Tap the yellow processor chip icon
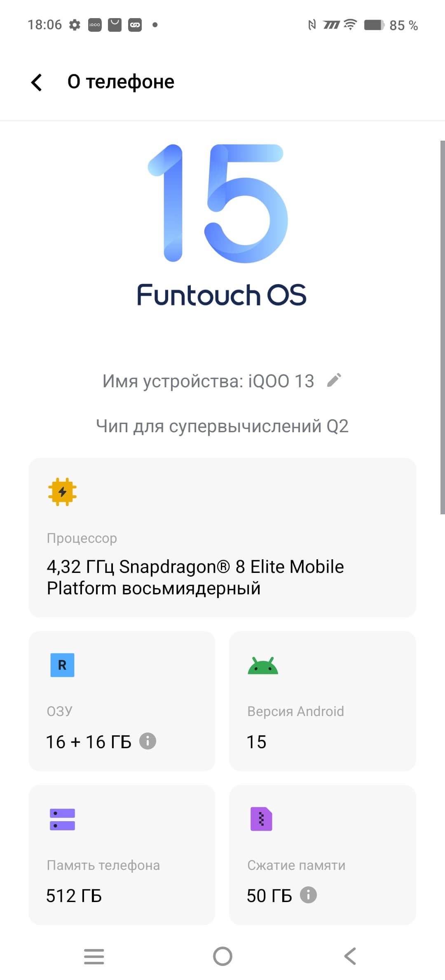 pos(62,492)
